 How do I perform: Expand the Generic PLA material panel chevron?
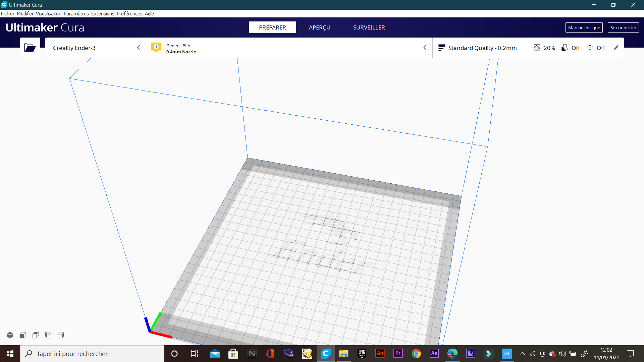(x=425, y=48)
